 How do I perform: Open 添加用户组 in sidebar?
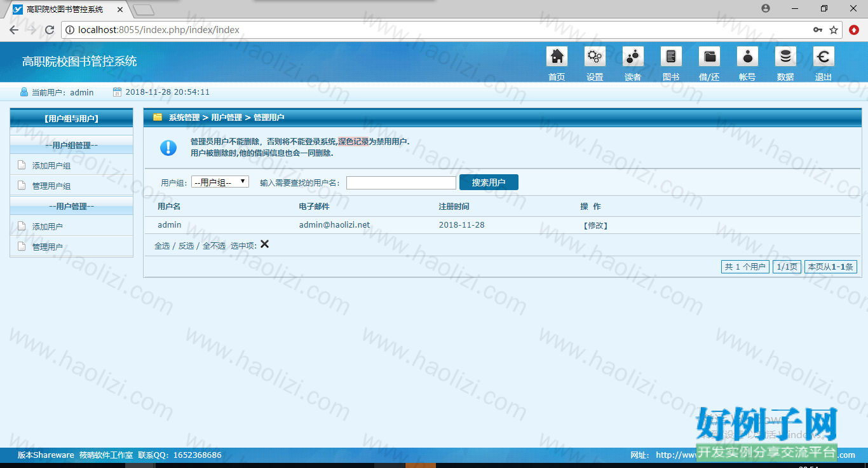pos(51,165)
